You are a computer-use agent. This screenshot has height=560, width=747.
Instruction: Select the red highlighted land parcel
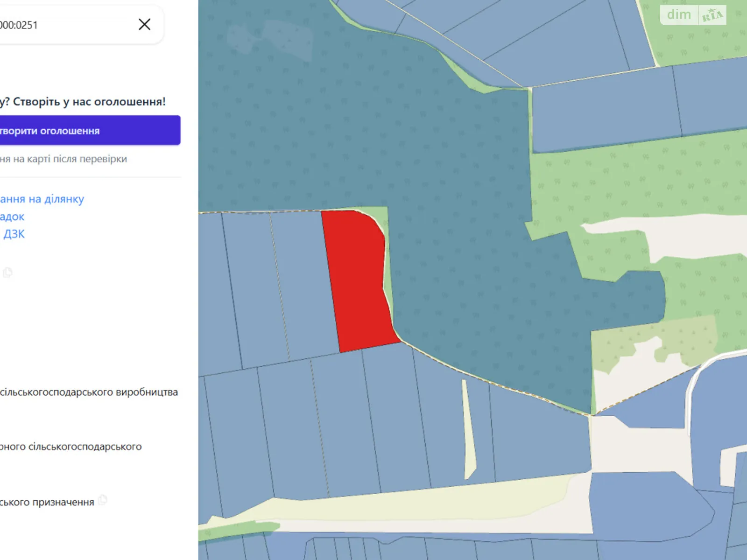(359, 280)
